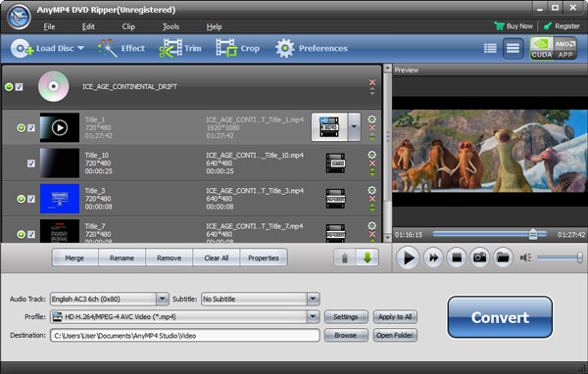The height and width of the screenshot is (374, 588).
Task: Move selected item up
Action: coord(344,257)
